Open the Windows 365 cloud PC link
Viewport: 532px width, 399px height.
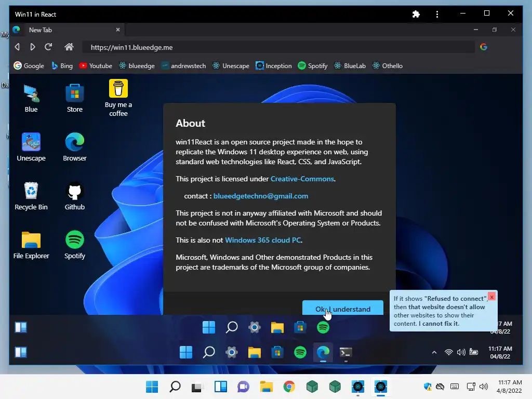click(263, 240)
